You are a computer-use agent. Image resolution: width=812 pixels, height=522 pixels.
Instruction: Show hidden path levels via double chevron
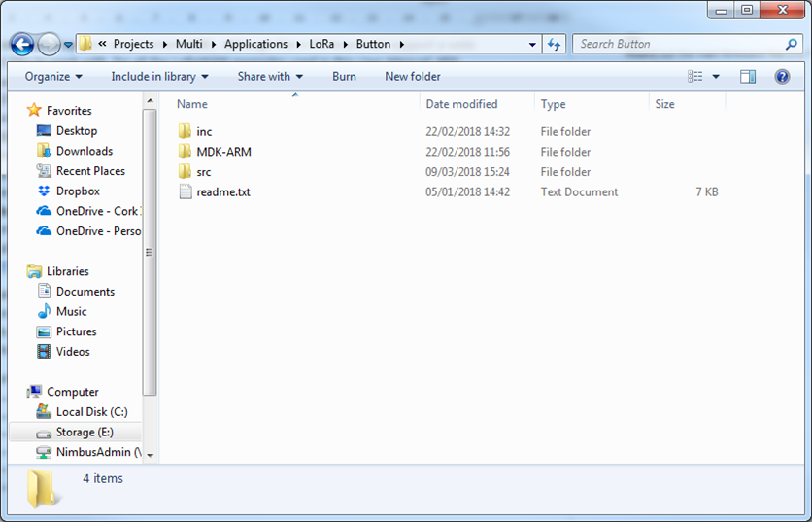(x=103, y=44)
